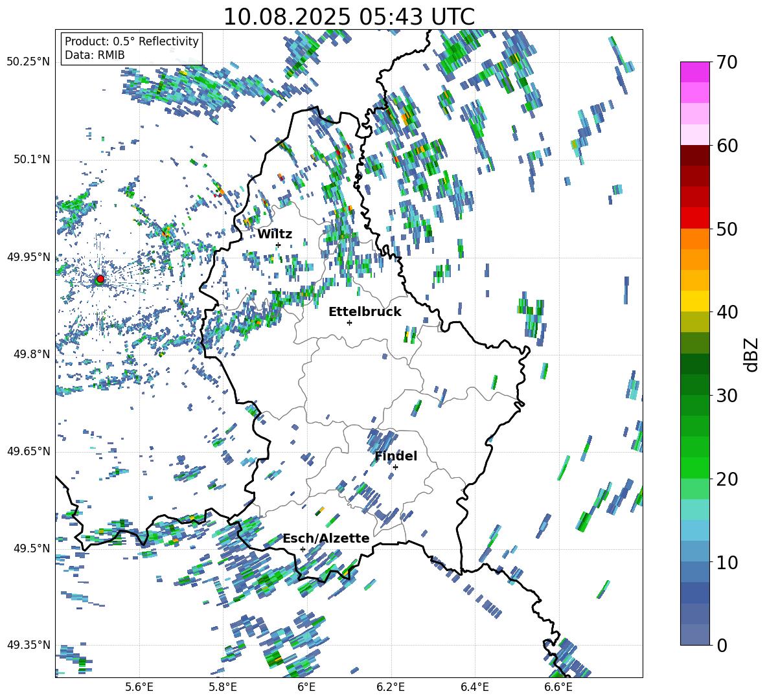Click the 5.8°E longitude label

point(223,687)
